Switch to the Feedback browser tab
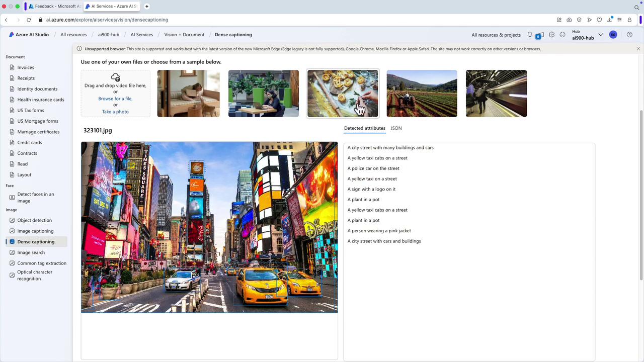 pos(53,7)
